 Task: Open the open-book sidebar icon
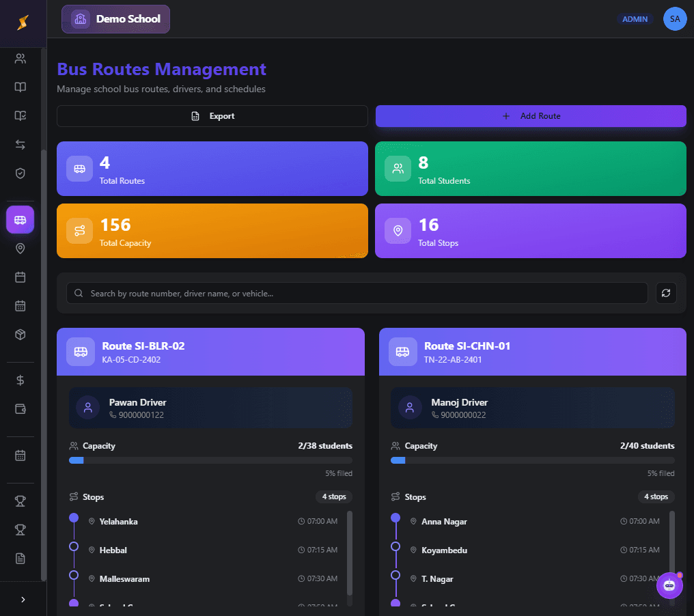click(x=20, y=87)
